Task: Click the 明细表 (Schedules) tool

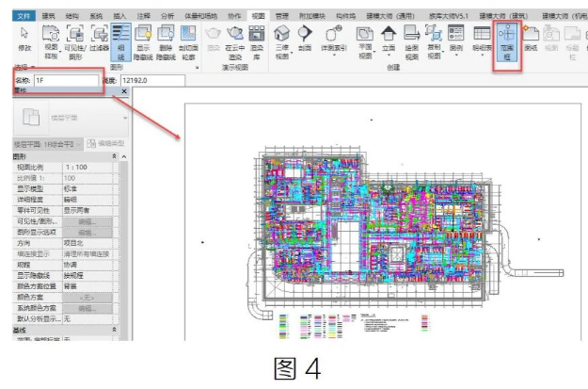Action: (x=482, y=39)
